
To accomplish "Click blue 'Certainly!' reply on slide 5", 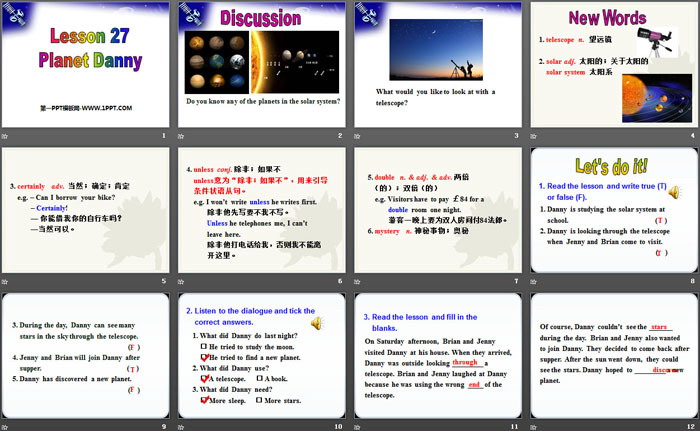I will tap(52, 208).
